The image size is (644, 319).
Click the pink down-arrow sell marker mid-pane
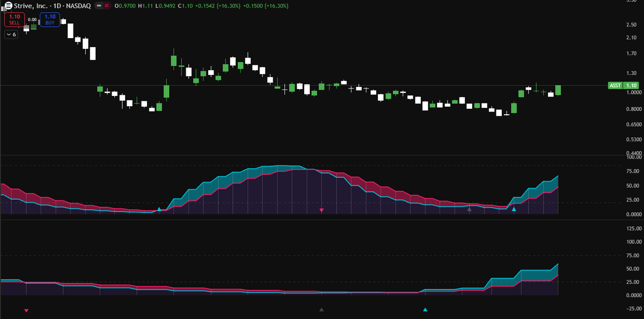click(x=321, y=210)
